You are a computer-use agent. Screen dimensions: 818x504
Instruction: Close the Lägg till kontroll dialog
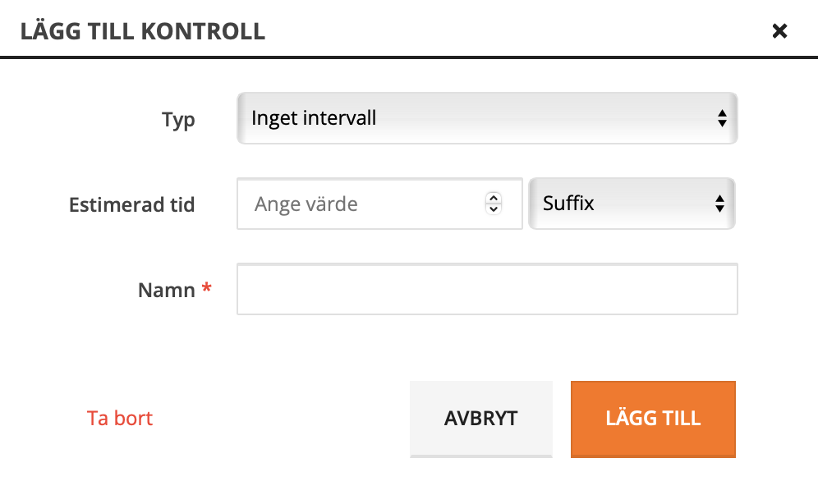pyautogui.click(x=779, y=31)
